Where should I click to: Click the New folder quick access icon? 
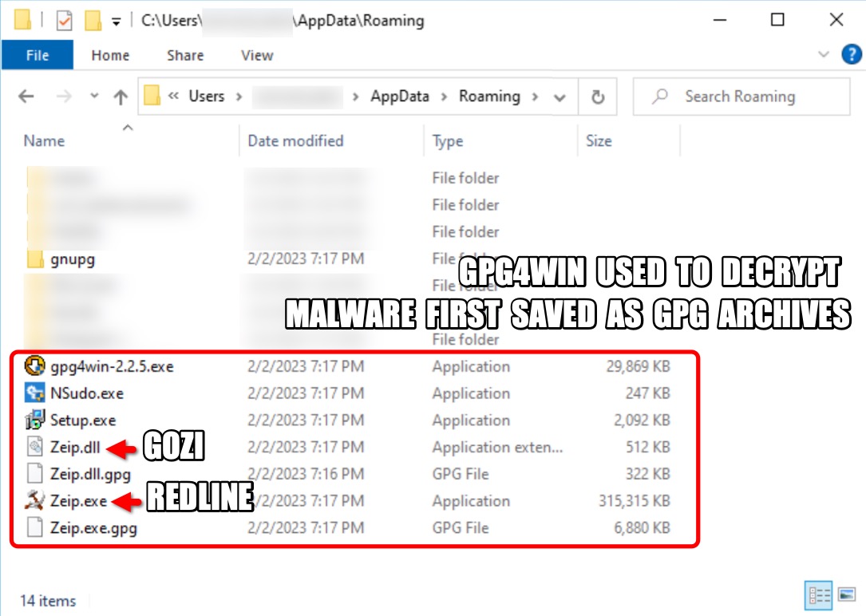[x=93, y=20]
